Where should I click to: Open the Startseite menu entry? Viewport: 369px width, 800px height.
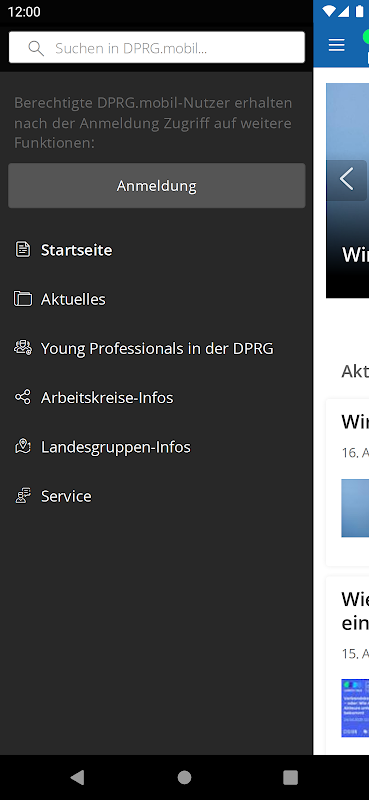click(x=77, y=250)
